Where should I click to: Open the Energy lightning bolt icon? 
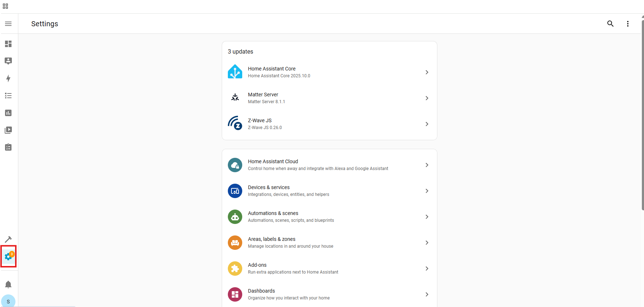point(8,78)
